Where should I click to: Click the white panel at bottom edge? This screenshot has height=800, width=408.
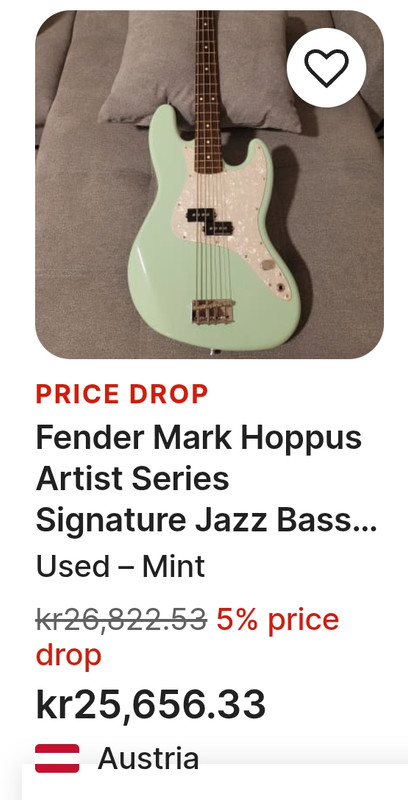[214, 782]
